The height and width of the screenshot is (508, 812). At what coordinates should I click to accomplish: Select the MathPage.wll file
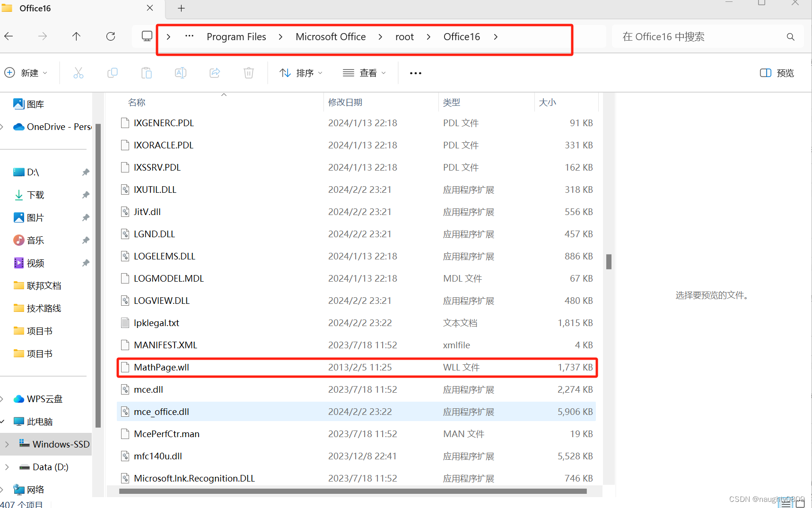[x=356, y=367]
